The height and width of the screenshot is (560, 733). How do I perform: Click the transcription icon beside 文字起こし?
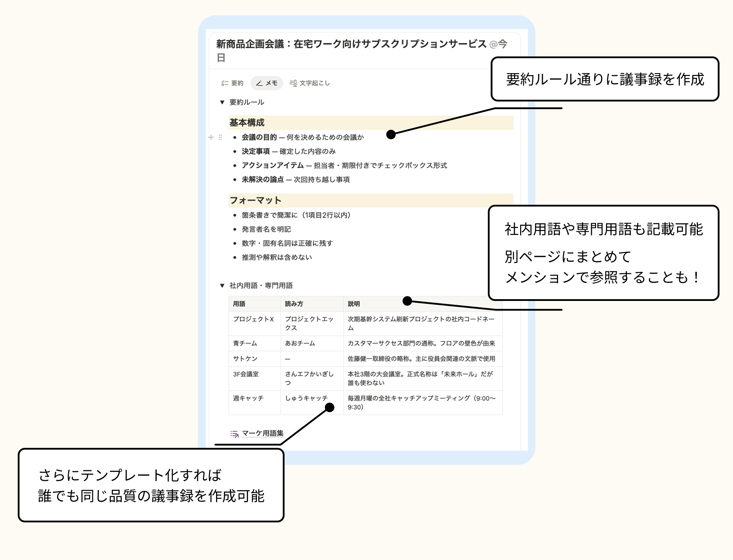tap(293, 83)
